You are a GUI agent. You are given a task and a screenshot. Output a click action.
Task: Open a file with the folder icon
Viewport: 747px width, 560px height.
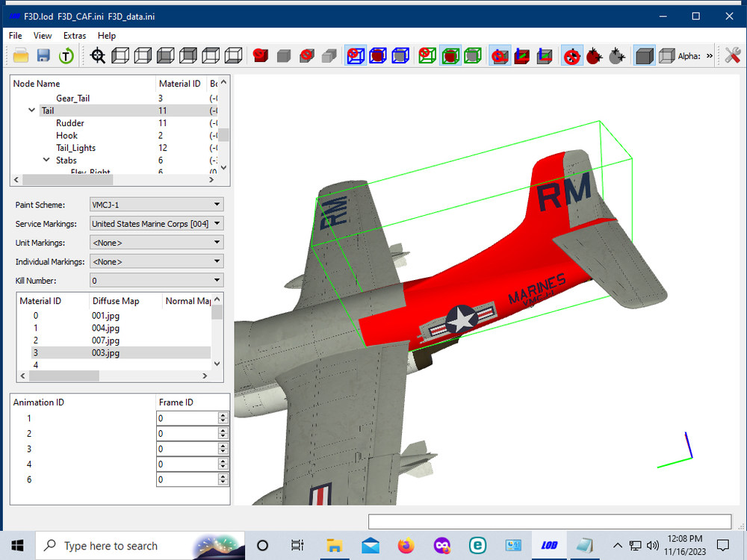[20, 56]
